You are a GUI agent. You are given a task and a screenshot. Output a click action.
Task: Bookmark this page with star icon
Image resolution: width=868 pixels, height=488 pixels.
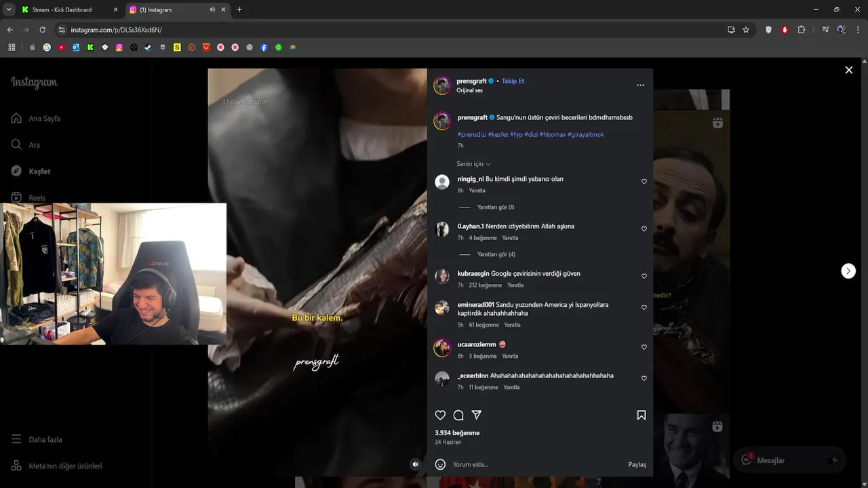[746, 30]
